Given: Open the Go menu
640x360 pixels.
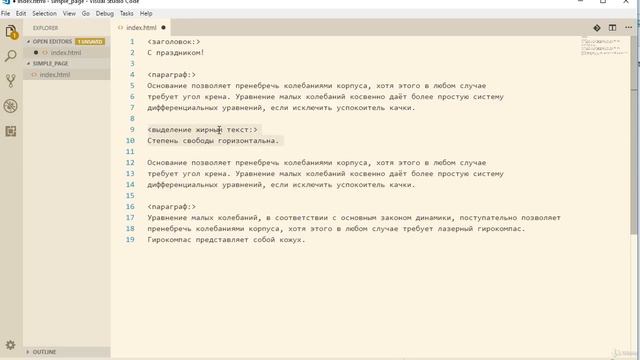Looking at the screenshot, I should coord(85,13).
